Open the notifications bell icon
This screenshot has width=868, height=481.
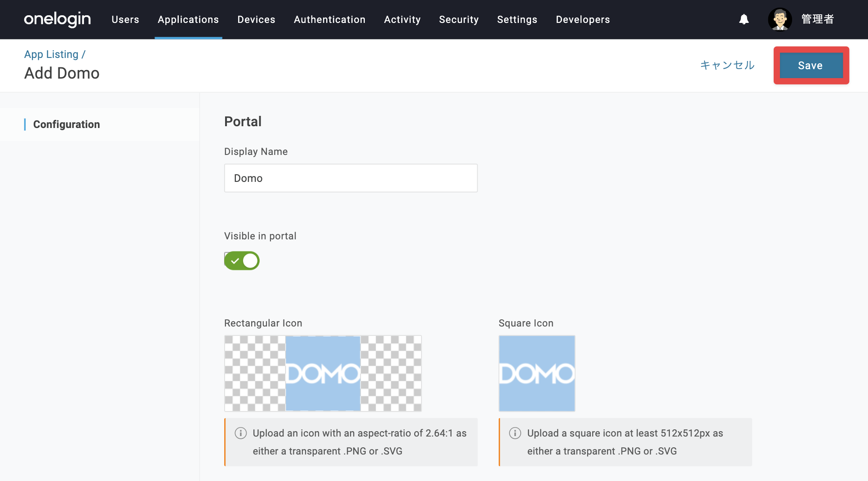pos(744,19)
